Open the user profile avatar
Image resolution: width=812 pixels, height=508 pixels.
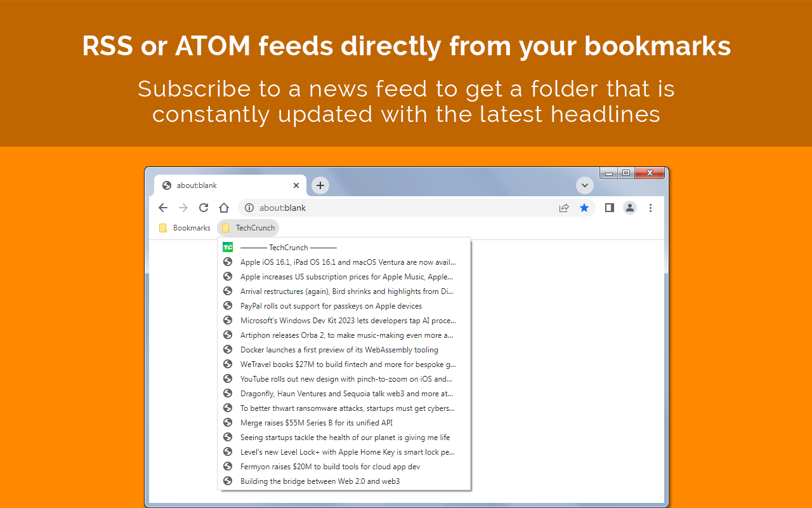(x=630, y=208)
